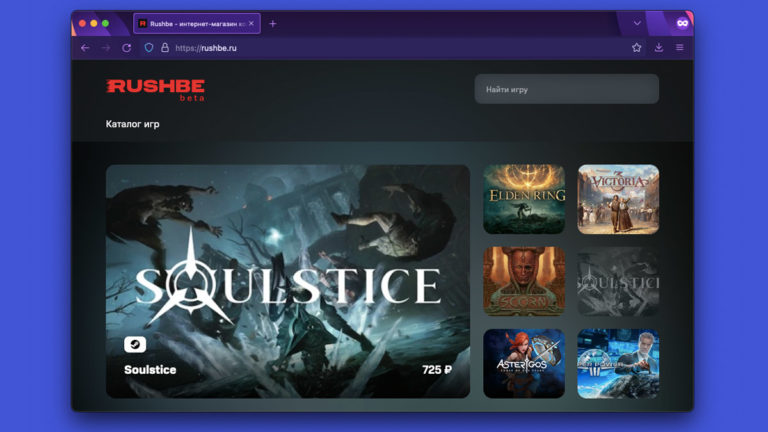The height and width of the screenshot is (432, 768).
Task: Click the private browsing mask icon
Action: click(x=682, y=23)
